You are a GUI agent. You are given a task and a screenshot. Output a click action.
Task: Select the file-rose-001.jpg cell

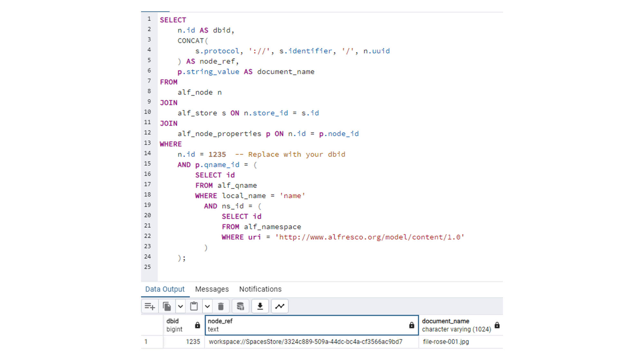(461, 342)
